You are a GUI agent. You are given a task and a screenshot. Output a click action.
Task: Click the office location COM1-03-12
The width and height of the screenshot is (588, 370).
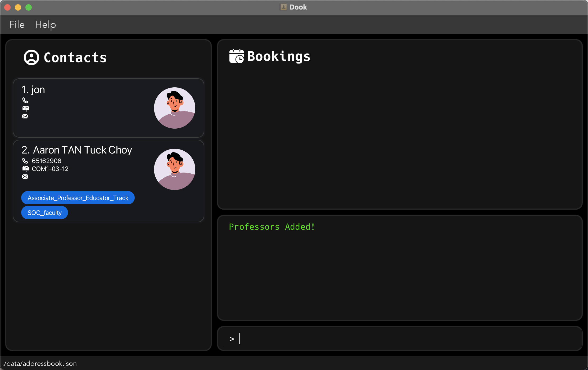(50, 169)
